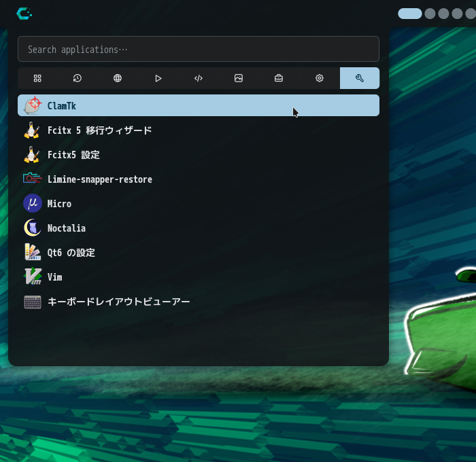Launch Noctalia from the list
This screenshot has width=476, height=462.
click(x=199, y=228)
